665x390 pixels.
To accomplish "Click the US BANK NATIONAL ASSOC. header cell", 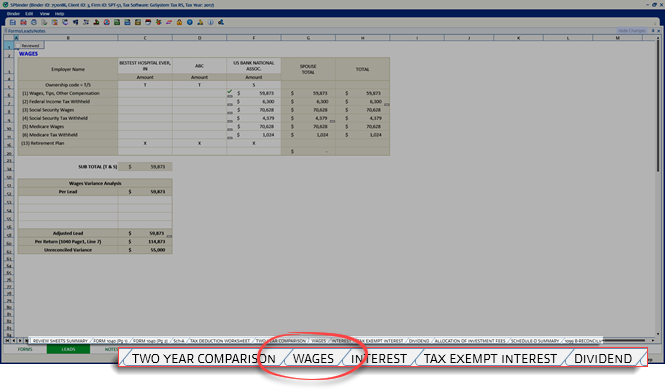I will click(254, 66).
